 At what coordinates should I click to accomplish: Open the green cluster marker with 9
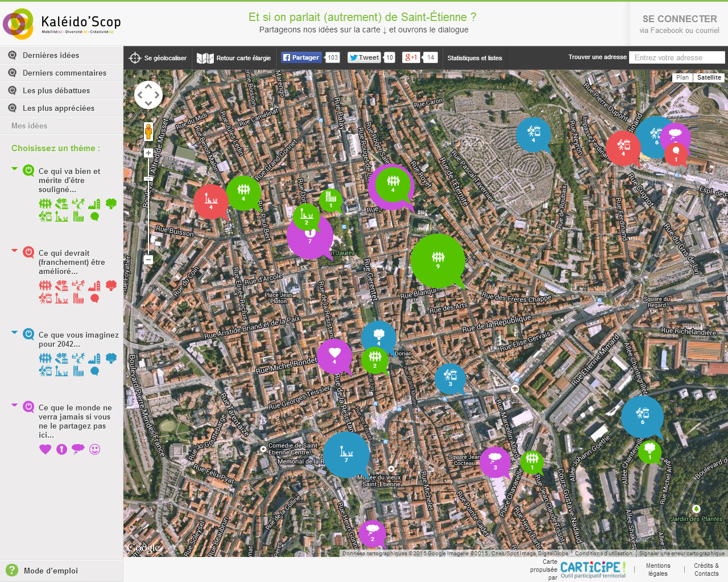[x=437, y=260]
